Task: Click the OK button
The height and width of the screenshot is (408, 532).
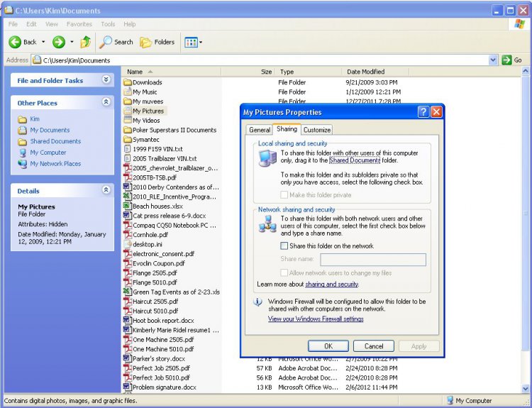Action: [328, 346]
